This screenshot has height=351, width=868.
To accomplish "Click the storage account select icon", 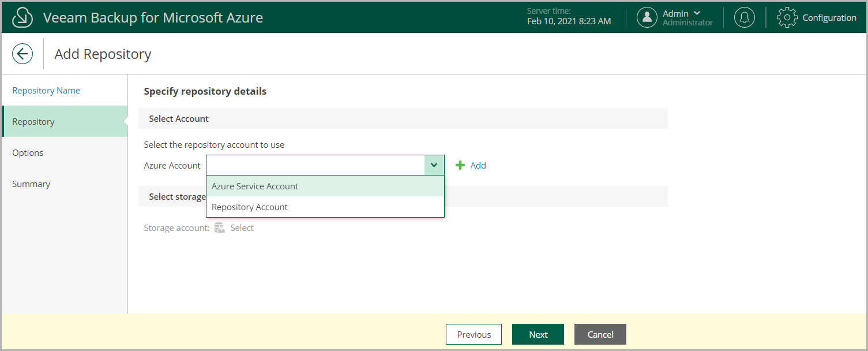I will 220,228.
